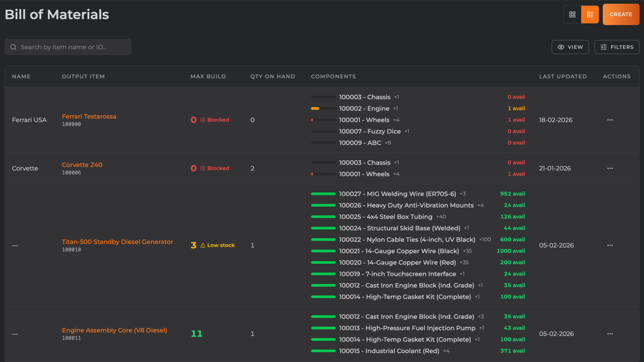644x362 pixels.
Task: Sort by the LAST UPDATED column header
Action: pyautogui.click(x=563, y=76)
